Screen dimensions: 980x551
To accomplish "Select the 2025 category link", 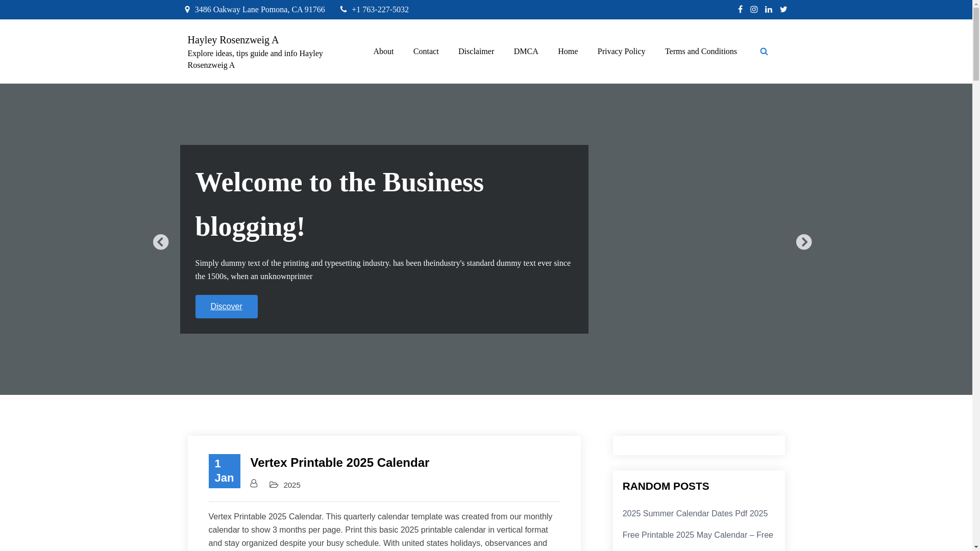I will [292, 485].
